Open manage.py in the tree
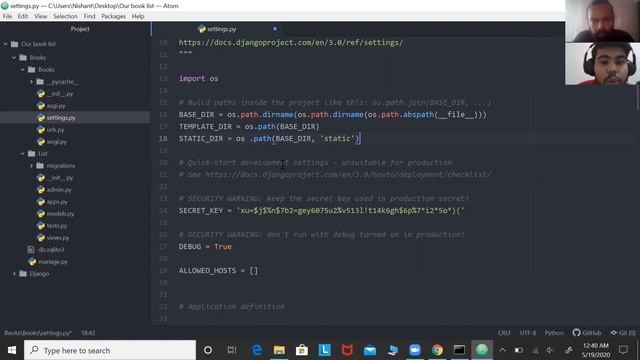Viewport: 640px width, 360px height. pos(53,262)
